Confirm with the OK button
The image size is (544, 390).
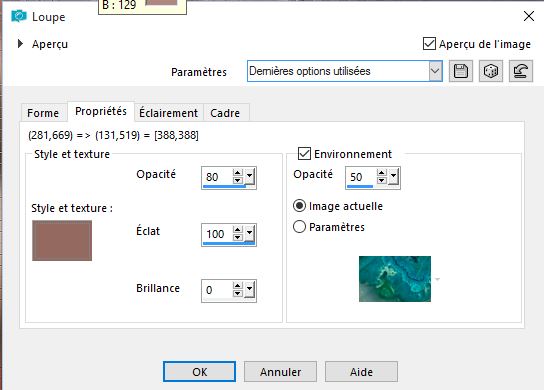(x=199, y=372)
